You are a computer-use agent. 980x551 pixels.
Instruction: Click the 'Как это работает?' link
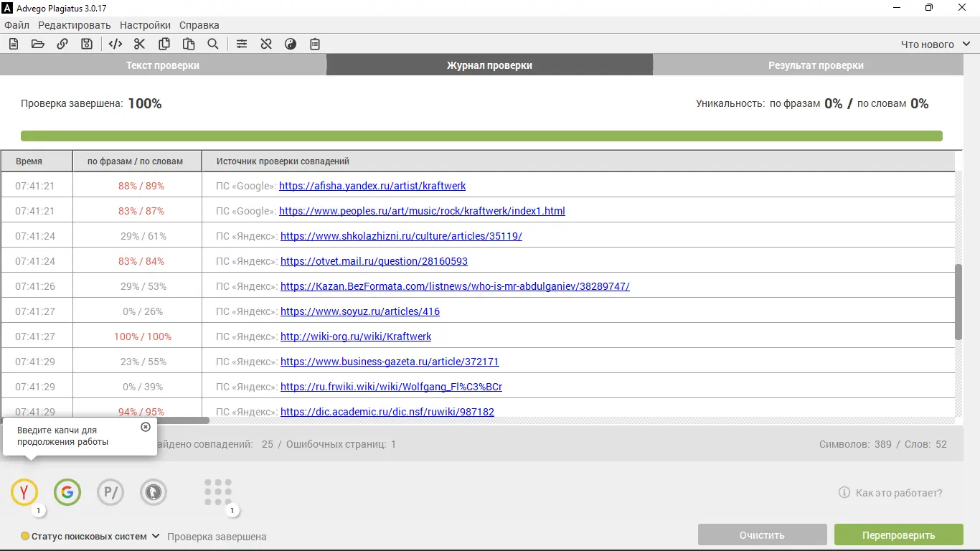coord(899,493)
